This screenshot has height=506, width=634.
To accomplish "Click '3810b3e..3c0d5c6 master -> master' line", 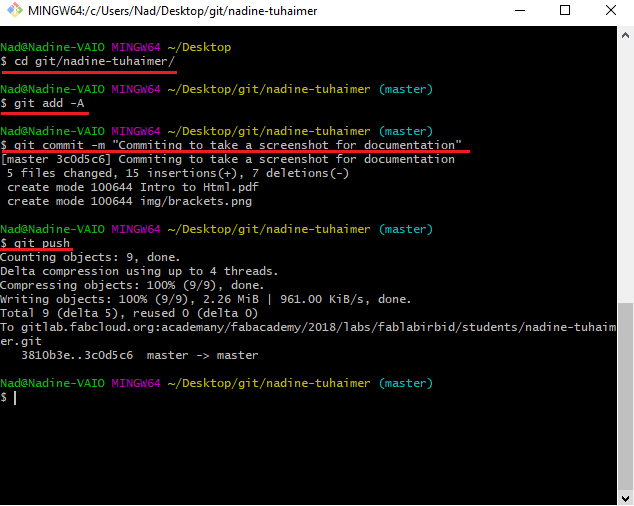I will (139, 356).
